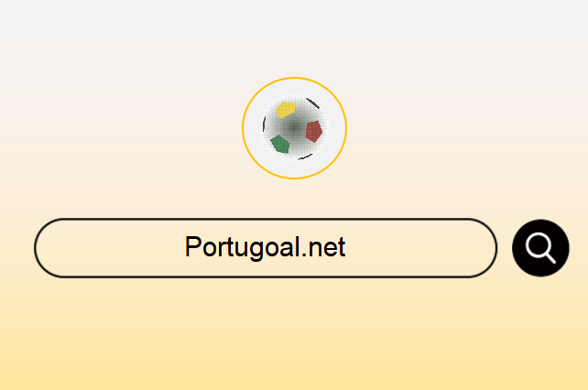This screenshot has width=588, height=390.
Task: Click the empty right side of search box
Action: 420,248
